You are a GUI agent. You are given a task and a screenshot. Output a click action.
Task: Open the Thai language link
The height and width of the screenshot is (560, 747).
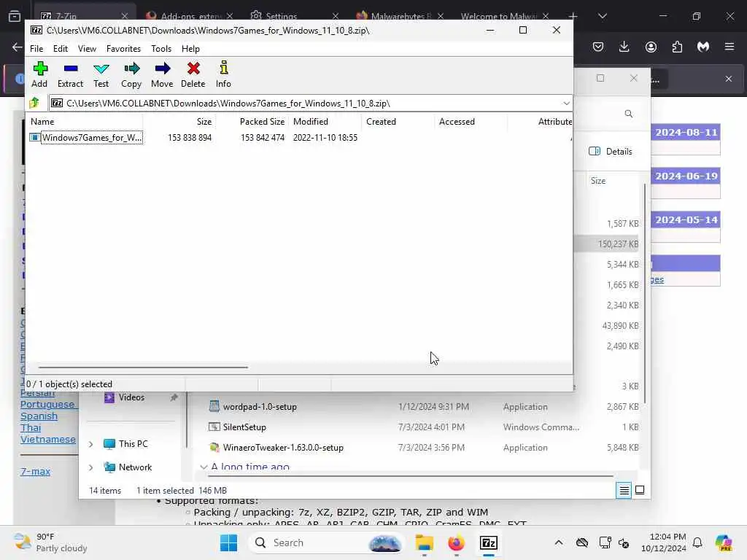(x=31, y=427)
